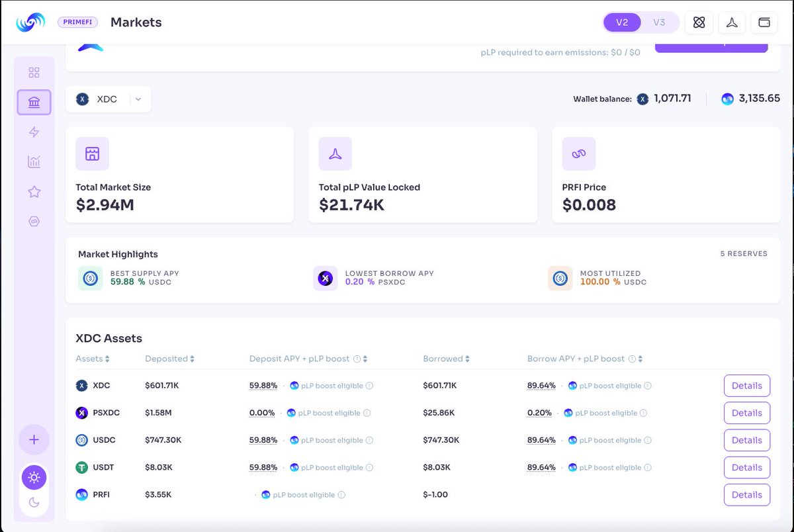This screenshot has height=532, width=794.
Task: Open the lightning bolt sidebar icon
Action: pos(34,132)
